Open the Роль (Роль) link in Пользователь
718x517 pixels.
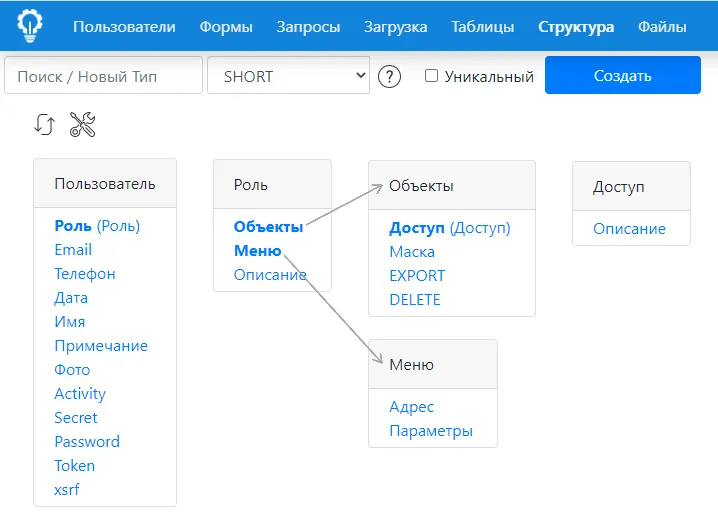pos(97,226)
